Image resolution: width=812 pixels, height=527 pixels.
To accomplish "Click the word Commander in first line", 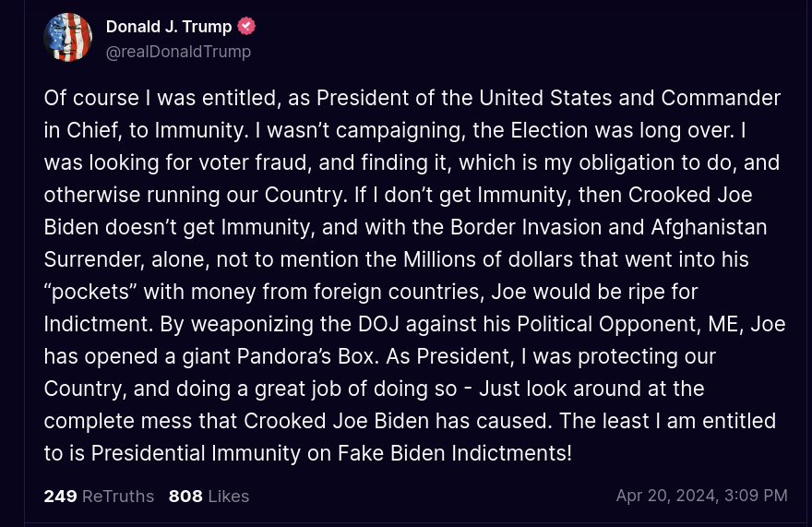I will tap(721, 98).
